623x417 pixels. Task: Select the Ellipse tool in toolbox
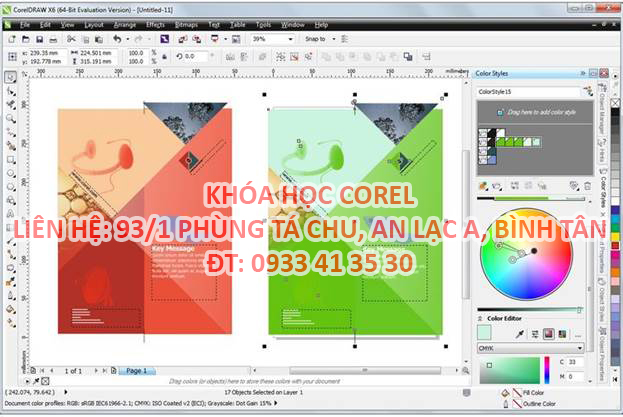click(x=11, y=174)
